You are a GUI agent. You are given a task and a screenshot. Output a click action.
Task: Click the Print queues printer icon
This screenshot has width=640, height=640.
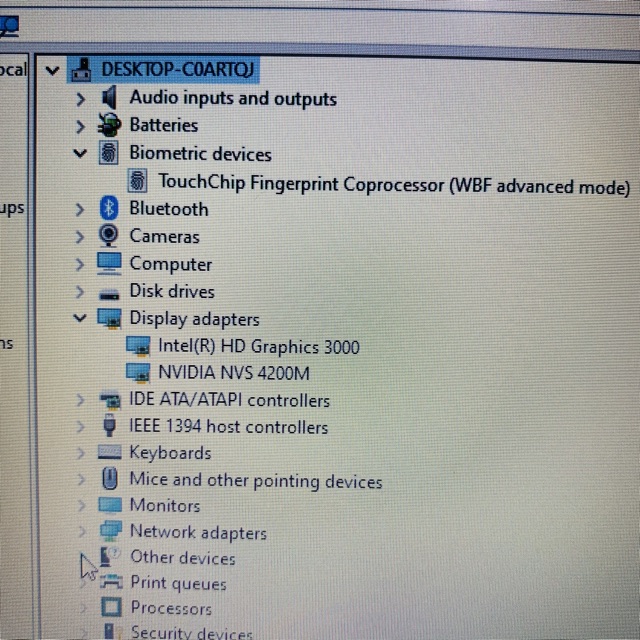click(x=111, y=582)
